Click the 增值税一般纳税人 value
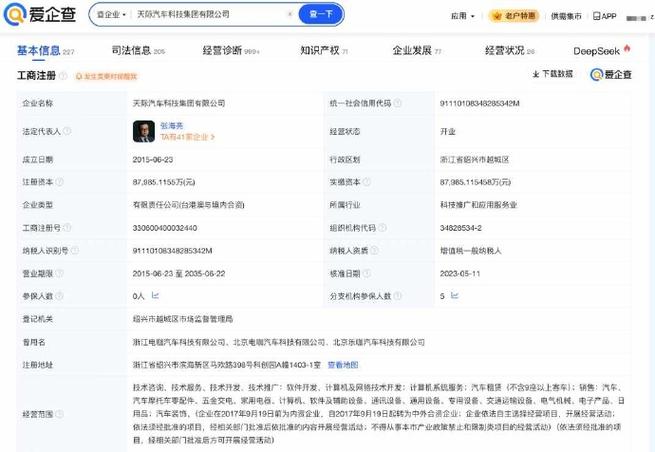 click(x=470, y=251)
